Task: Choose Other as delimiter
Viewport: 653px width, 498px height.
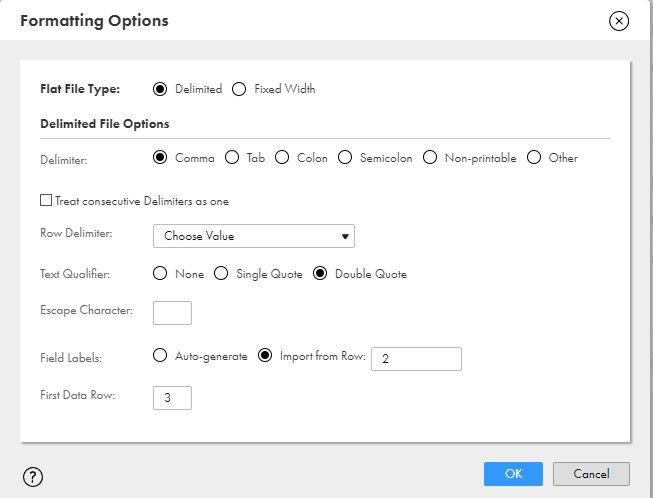Action: (534, 157)
